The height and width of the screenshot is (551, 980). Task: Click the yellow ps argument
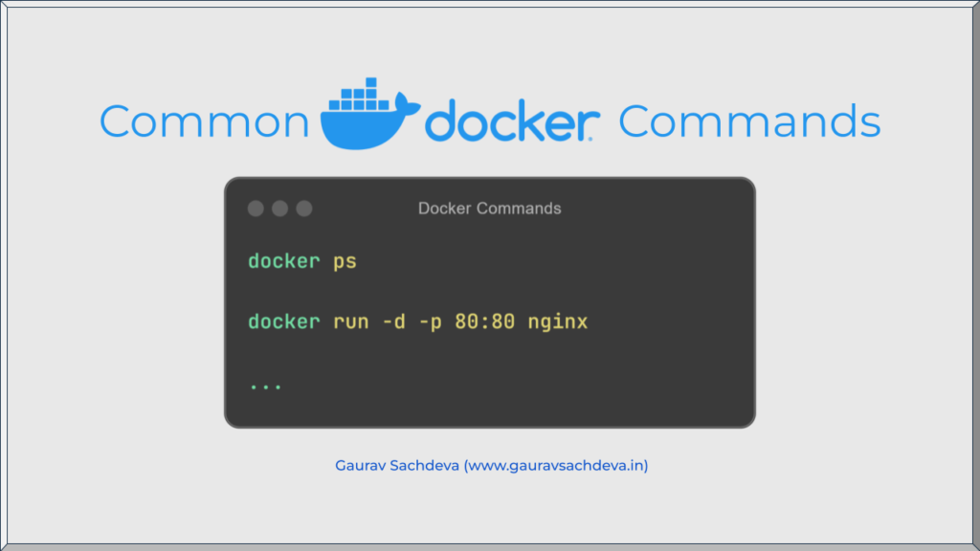[345, 262]
